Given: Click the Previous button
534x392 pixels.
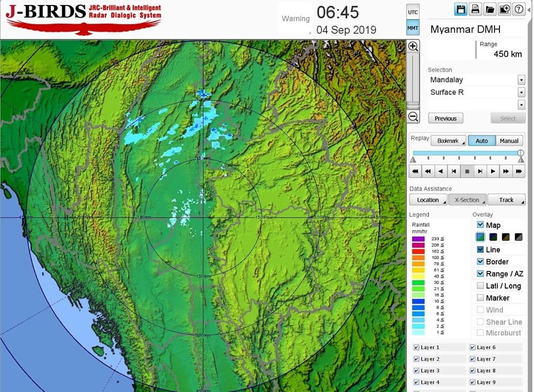Looking at the screenshot, I should click(446, 118).
